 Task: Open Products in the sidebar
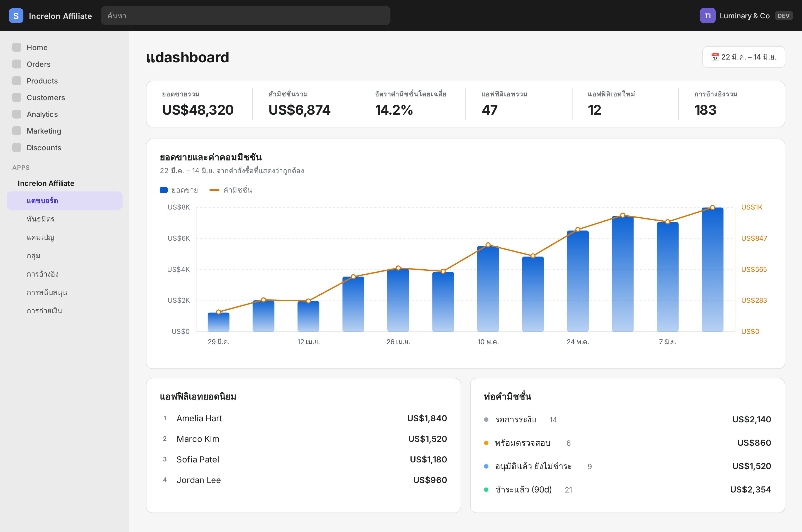click(x=65, y=81)
